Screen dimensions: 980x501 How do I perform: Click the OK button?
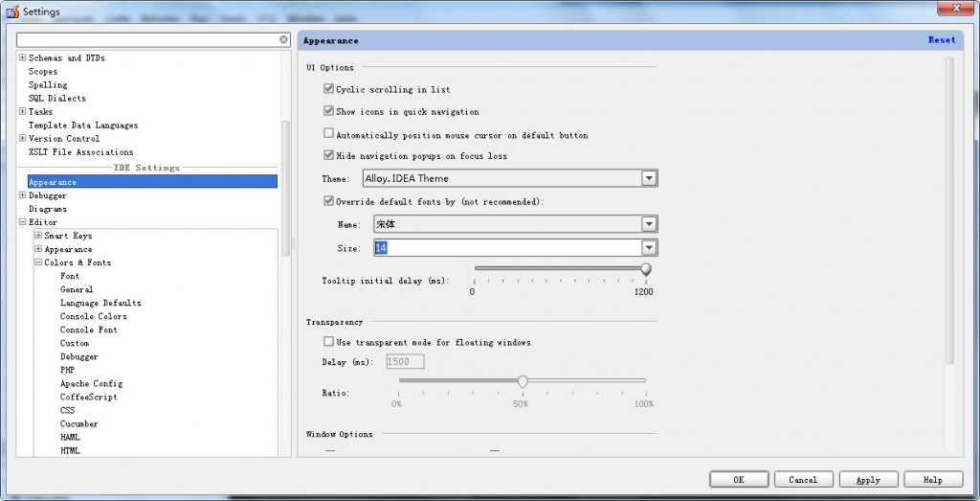tap(739, 480)
